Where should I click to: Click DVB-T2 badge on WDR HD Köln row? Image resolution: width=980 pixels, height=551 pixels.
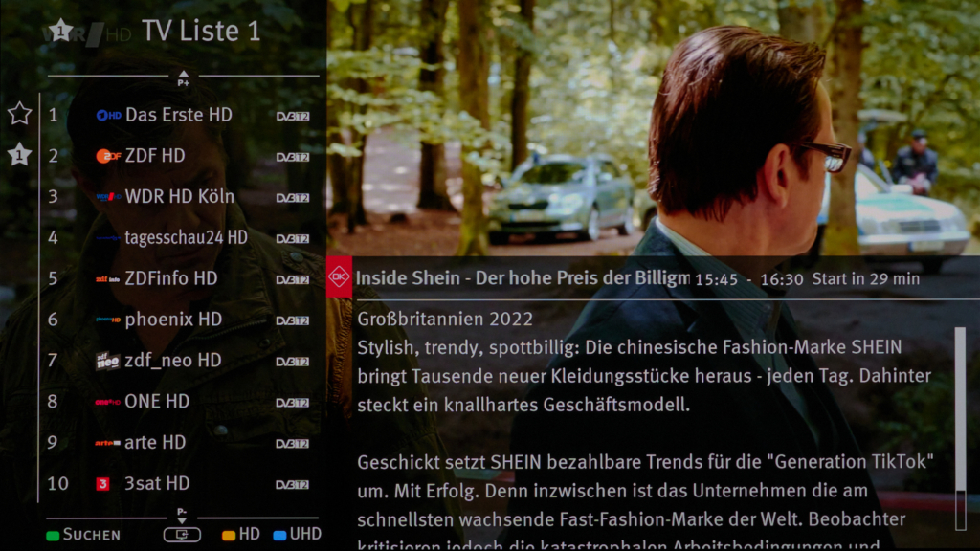click(x=293, y=198)
